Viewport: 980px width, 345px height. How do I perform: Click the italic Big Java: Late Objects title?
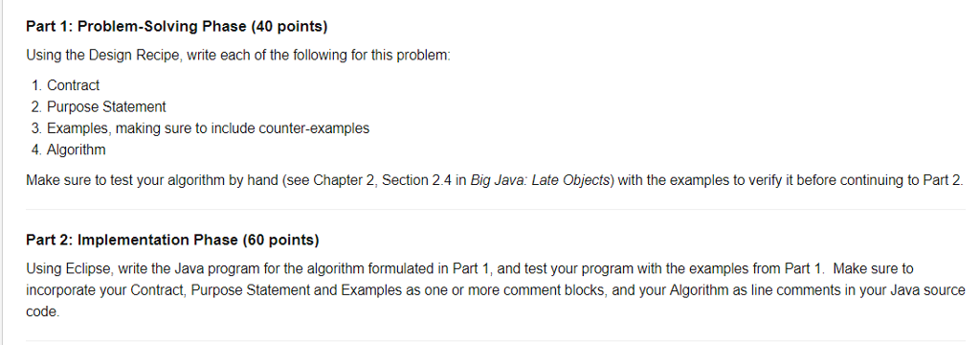pos(540,181)
